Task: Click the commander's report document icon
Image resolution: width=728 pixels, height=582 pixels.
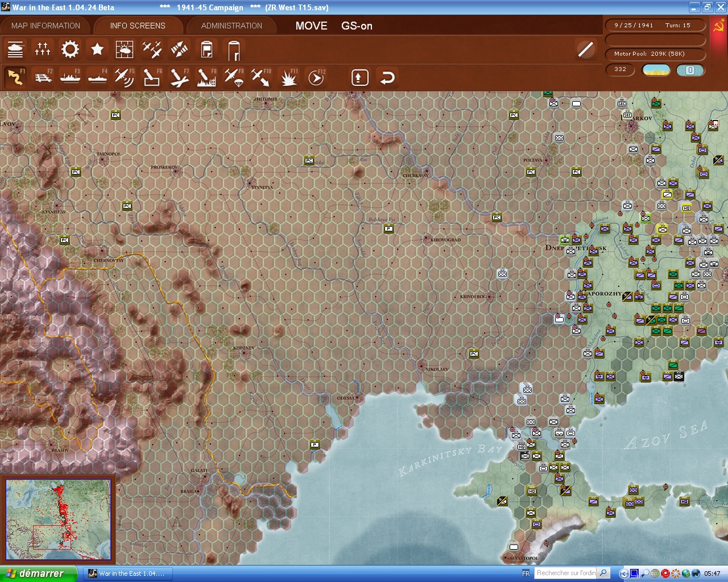Action: 206,49
